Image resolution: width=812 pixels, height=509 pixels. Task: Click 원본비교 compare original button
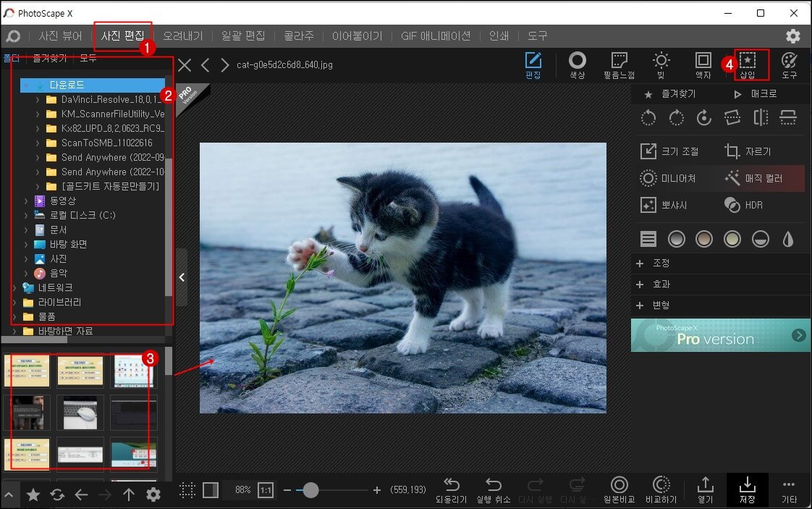619,490
